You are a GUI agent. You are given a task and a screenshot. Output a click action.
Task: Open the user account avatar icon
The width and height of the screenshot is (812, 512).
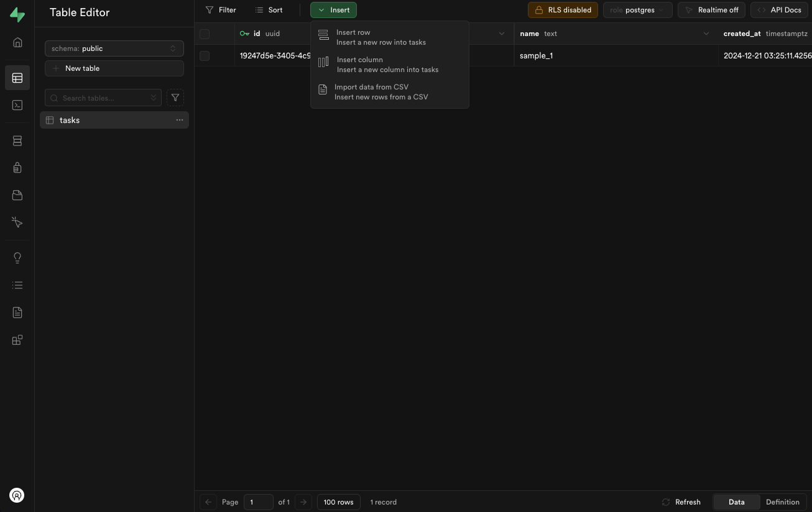click(x=17, y=495)
